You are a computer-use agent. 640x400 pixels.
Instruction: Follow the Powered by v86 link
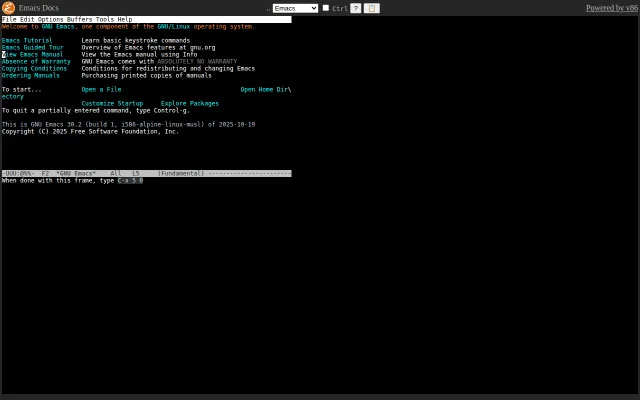click(611, 8)
